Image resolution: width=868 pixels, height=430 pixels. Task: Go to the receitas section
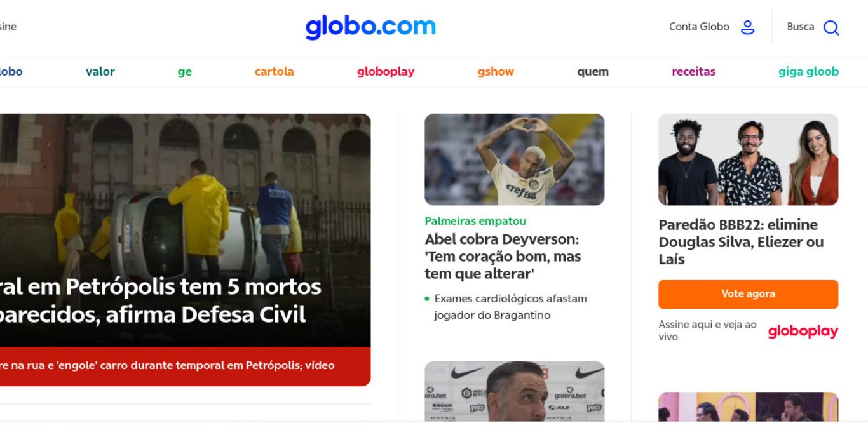pyautogui.click(x=693, y=72)
